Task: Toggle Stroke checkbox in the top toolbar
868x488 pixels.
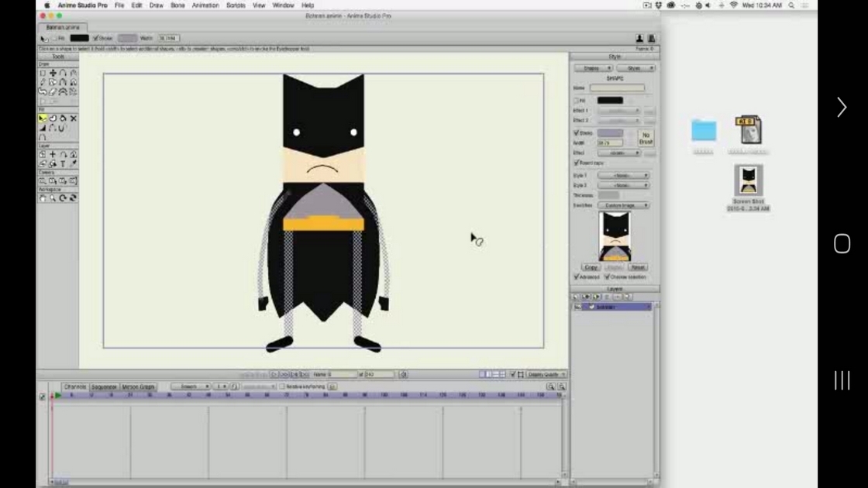Action: coord(95,38)
